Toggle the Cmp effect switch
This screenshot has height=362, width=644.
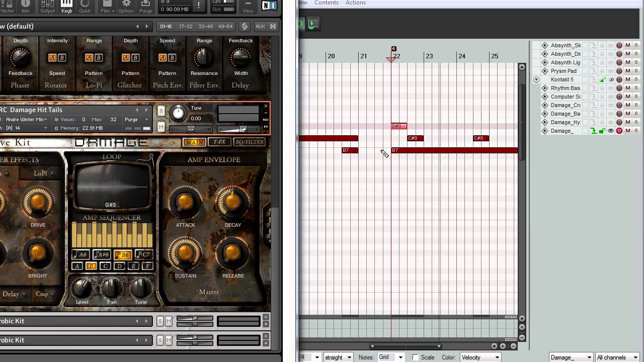click(52, 294)
